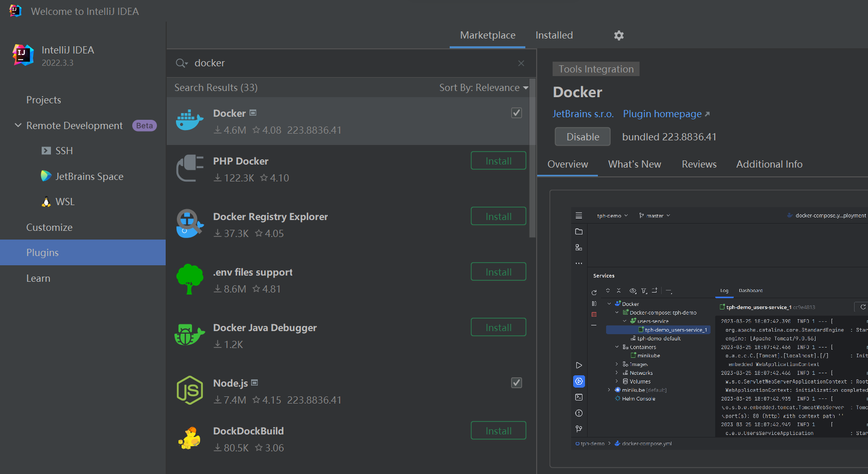Clear the docker search field
The height and width of the screenshot is (474, 868).
click(x=521, y=63)
